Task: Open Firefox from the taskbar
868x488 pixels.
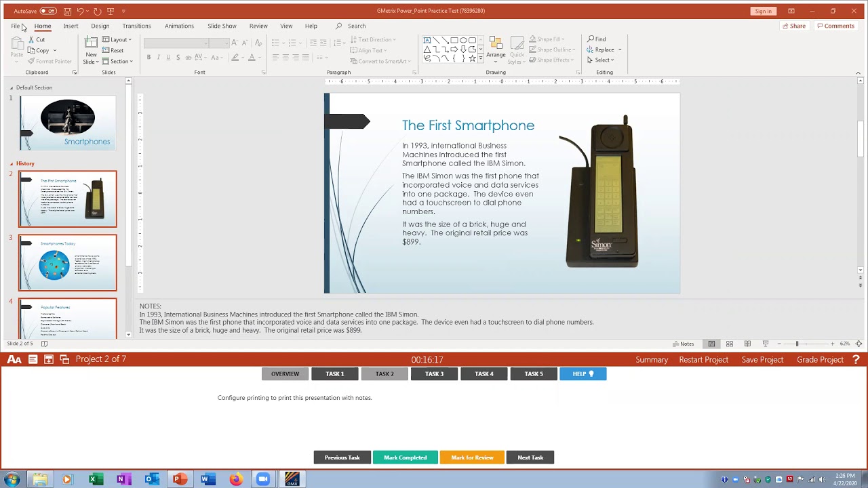Action: [x=235, y=479]
